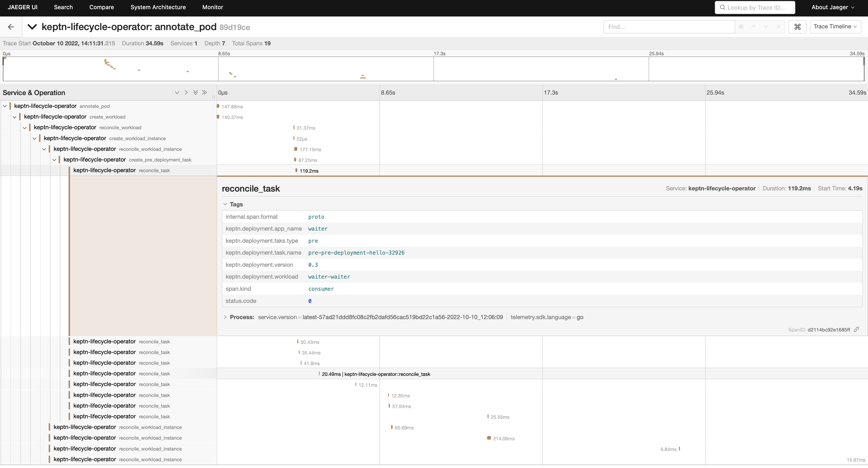The height and width of the screenshot is (468, 868).
Task: Open the Trace Timeline view dropdown
Action: 835,27
